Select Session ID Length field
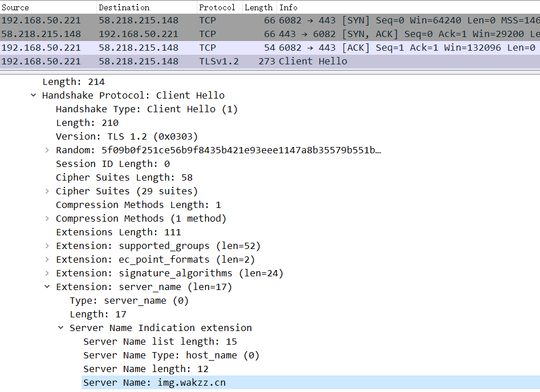The image size is (540, 392). point(113,164)
